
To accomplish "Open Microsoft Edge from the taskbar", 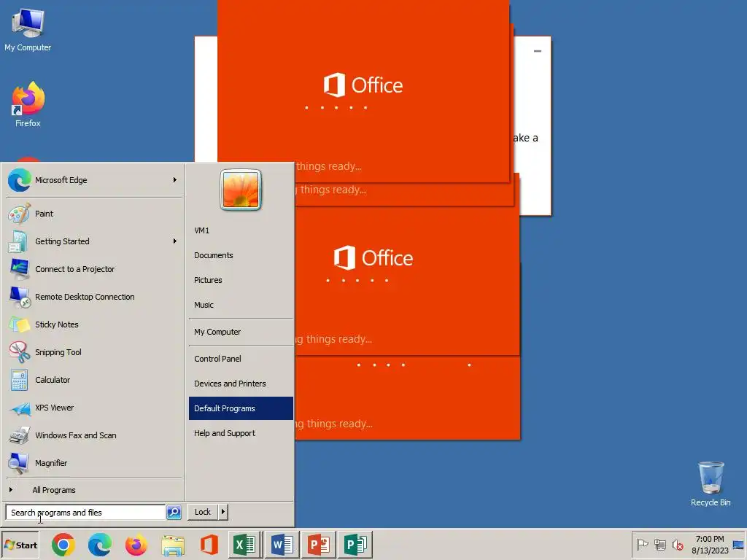I will click(99, 545).
